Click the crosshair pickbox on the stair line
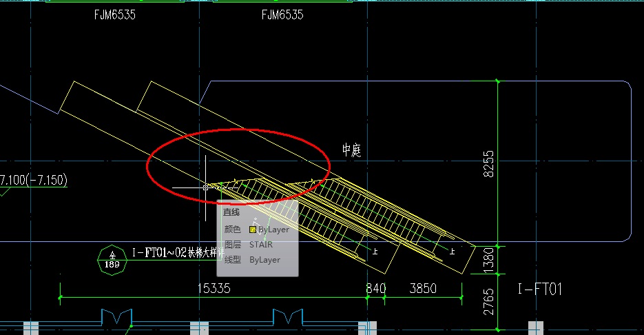Viewport: 644px width, 335px height. [206, 187]
